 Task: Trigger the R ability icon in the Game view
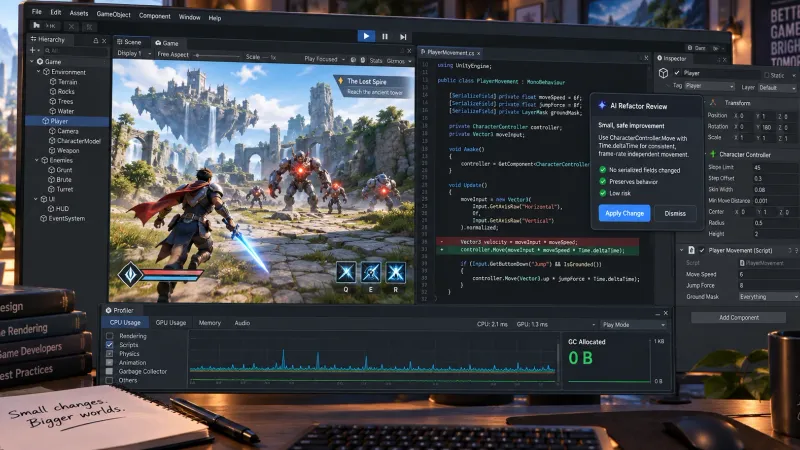pyautogui.click(x=395, y=272)
